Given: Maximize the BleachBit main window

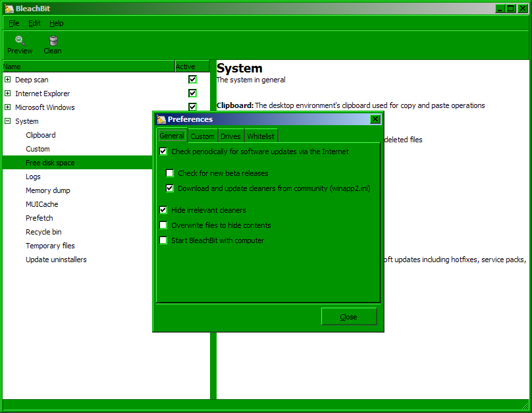Looking at the screenshot, I should tap(511, 9).
